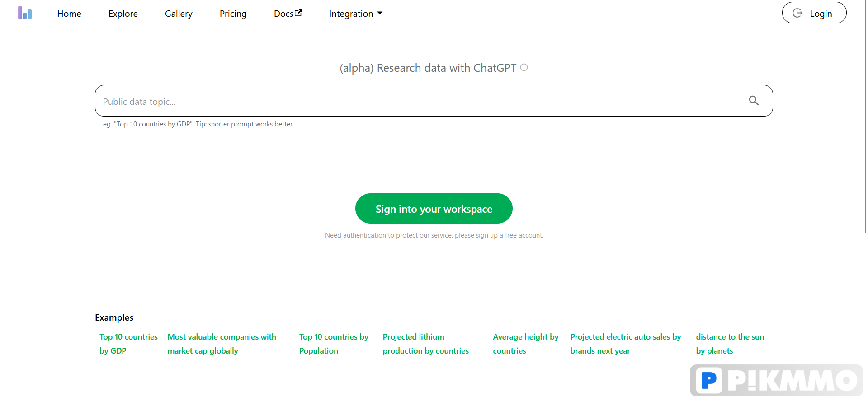The height and width of the screenshot is (401, 868).
Task: Select Top 10 countries by Population example
Action: [x=334, y=344]
